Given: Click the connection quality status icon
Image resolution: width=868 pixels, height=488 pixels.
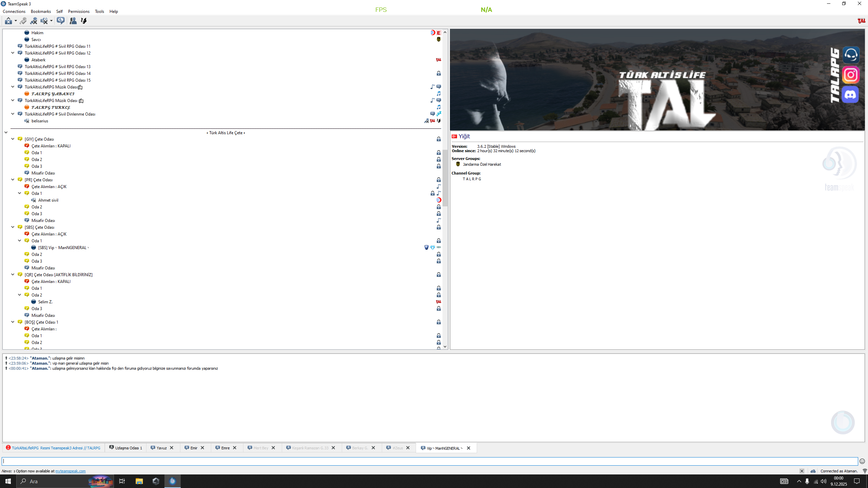Looking at the screenshot, I should (x=865, y=471).
